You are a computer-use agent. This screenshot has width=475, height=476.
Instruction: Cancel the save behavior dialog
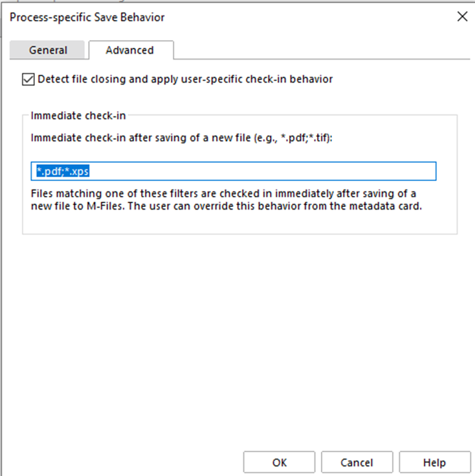pos(357,462)
